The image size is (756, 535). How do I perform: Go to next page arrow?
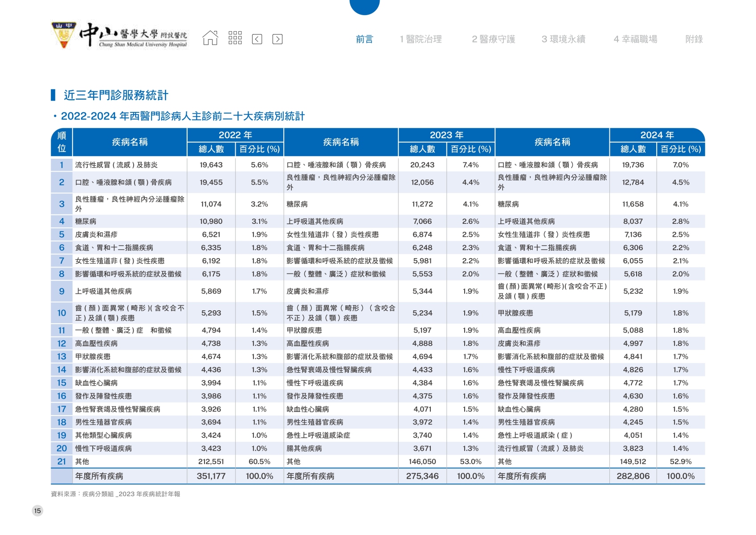tap(277, 39)
